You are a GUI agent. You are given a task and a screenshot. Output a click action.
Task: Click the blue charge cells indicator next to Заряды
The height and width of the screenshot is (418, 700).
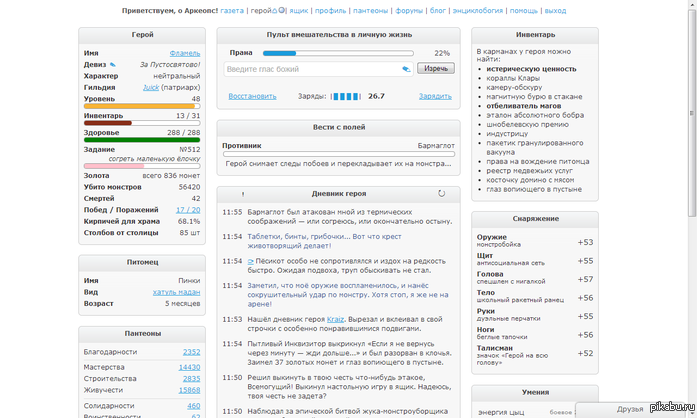click(x=345, y=97)
